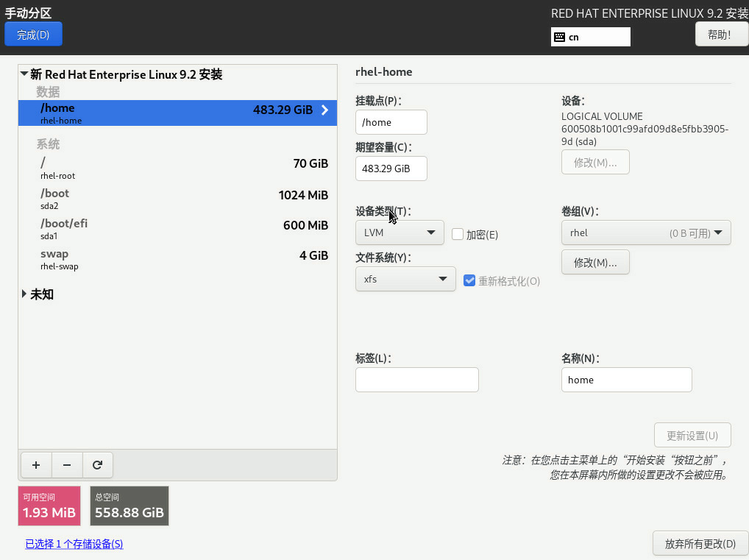Select the / rhel-root partition
This screenshot has height=560, width=749.
coord(177,169)
